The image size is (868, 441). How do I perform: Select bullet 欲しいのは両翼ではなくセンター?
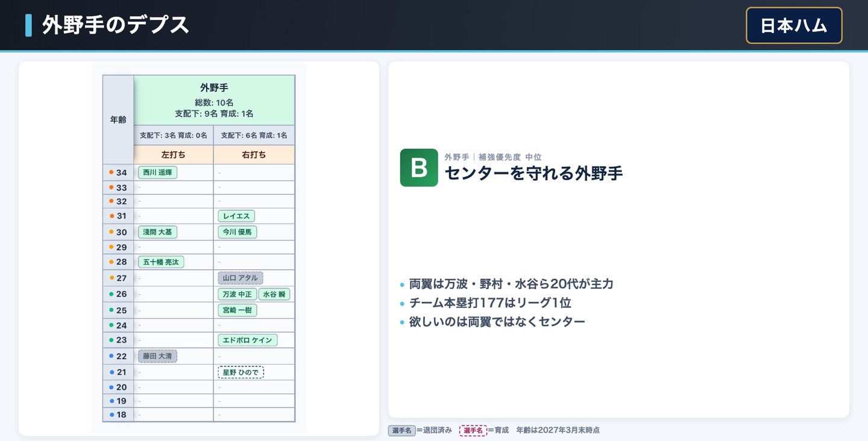pos(497,322)
